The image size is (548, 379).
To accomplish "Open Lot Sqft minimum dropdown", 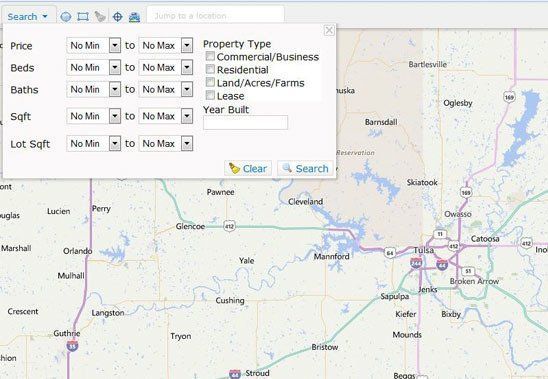I will point(94,143).
